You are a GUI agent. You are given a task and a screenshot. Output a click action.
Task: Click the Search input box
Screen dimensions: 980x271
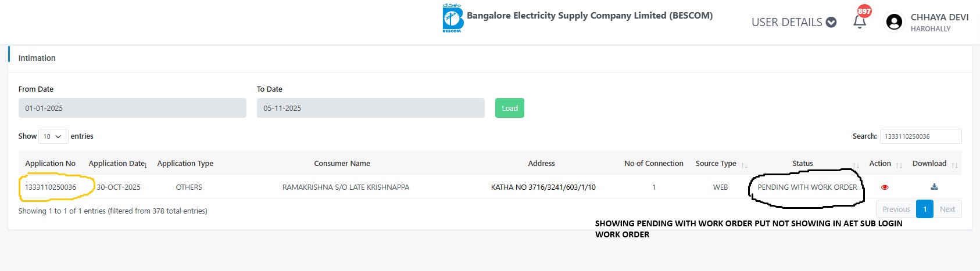(x=920, y=136)
